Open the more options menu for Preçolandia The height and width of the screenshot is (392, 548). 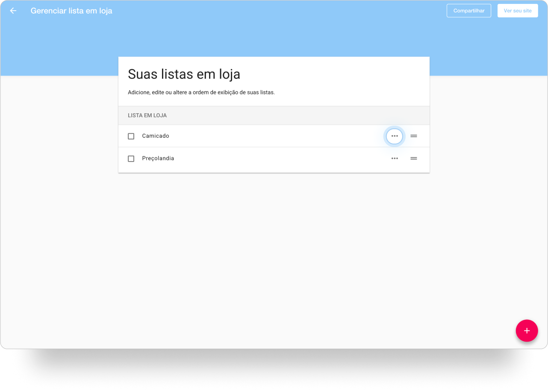point(395,159)
